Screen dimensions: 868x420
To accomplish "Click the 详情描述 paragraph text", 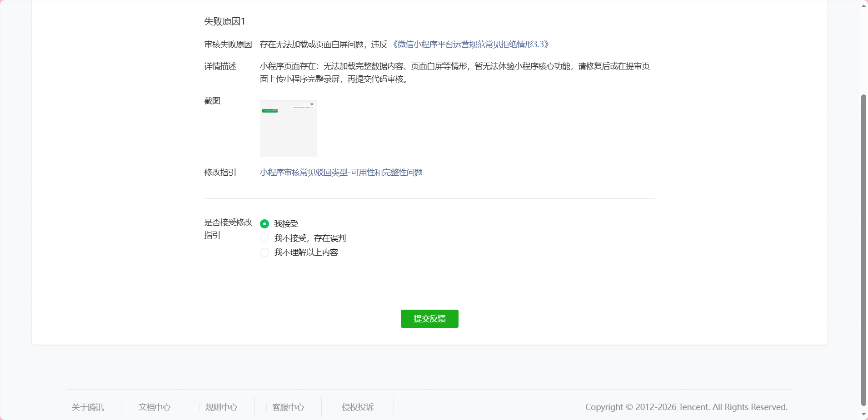I will pos(454,73).
